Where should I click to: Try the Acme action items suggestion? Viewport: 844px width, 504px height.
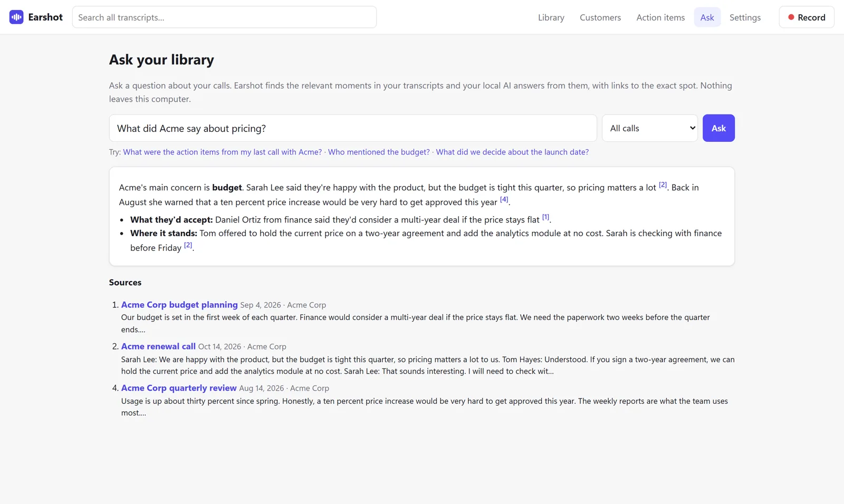(x=222, y=152)
